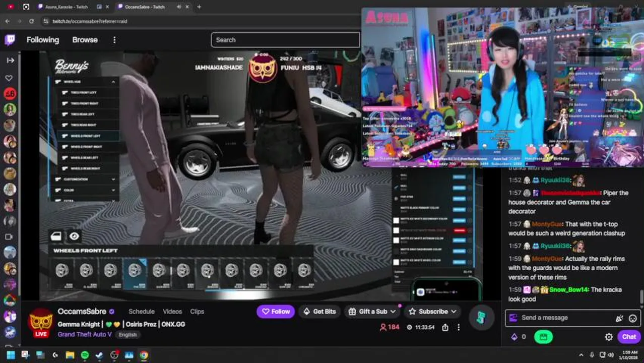Click the eye camera view icon
The width and height of the screenshot is (644, 363).
click(x=74, y=236)
